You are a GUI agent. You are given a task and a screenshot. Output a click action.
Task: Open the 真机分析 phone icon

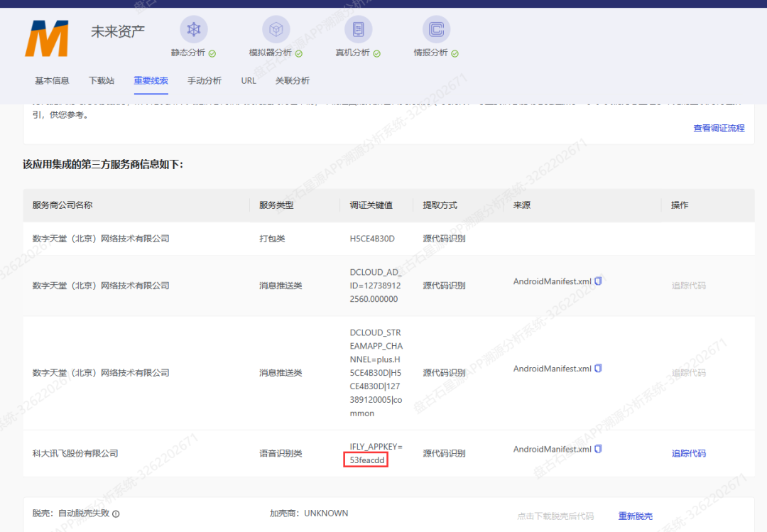(358, 29)
